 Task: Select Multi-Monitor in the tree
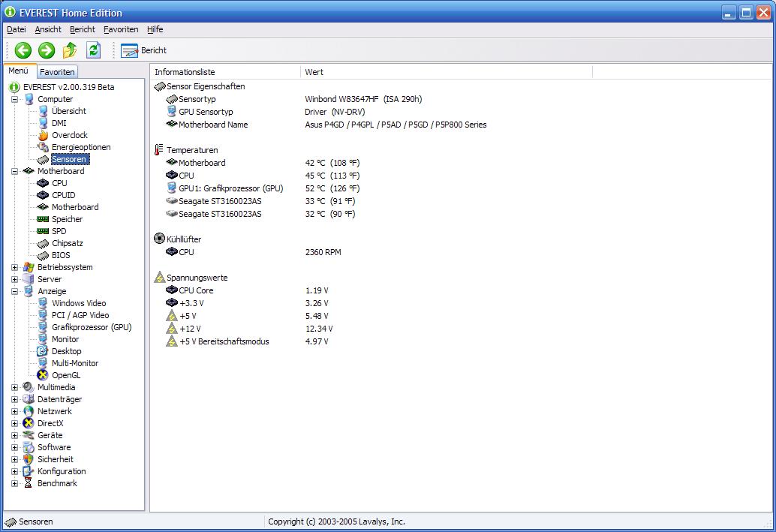click(75, 363)
